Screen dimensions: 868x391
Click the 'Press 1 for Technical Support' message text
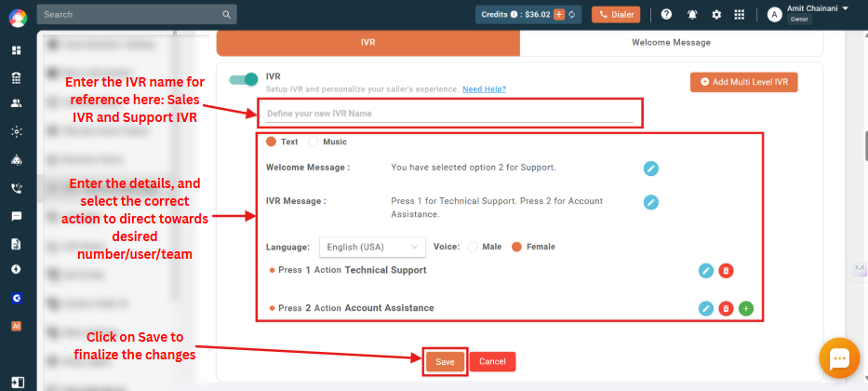[x=497, y=208]
